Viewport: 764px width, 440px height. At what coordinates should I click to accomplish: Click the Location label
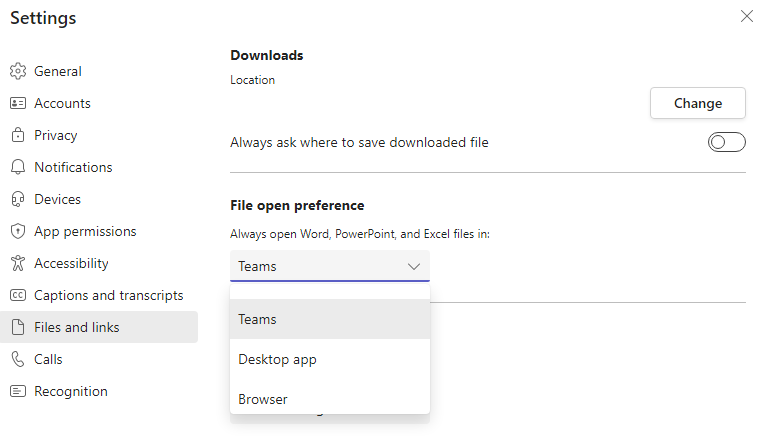(252, 80)
